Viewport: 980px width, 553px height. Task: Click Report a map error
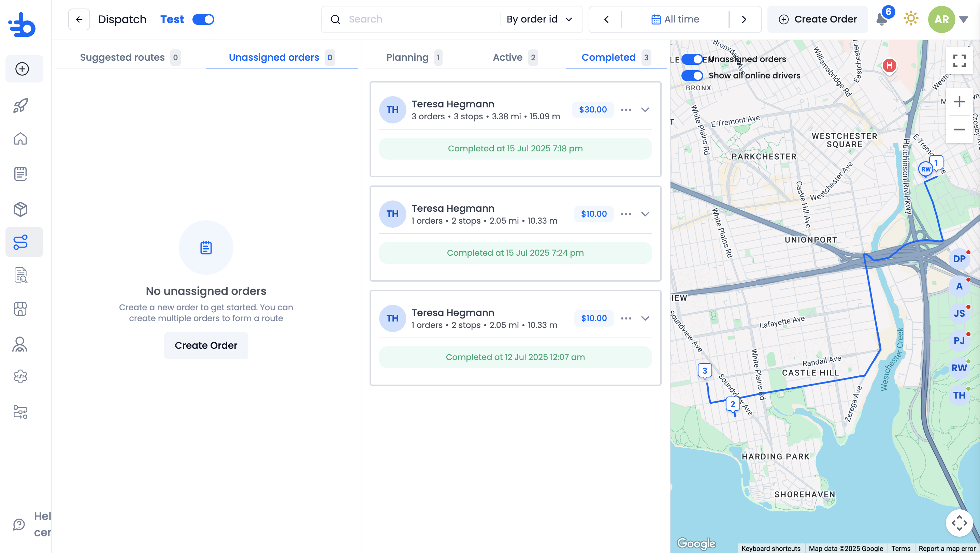pyautogui.click(x=947, y=548)
